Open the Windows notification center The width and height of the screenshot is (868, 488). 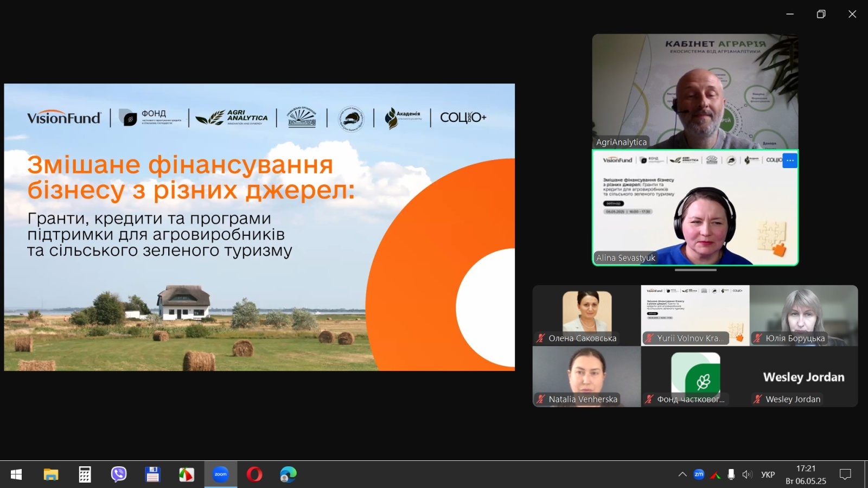pos(845,474)
